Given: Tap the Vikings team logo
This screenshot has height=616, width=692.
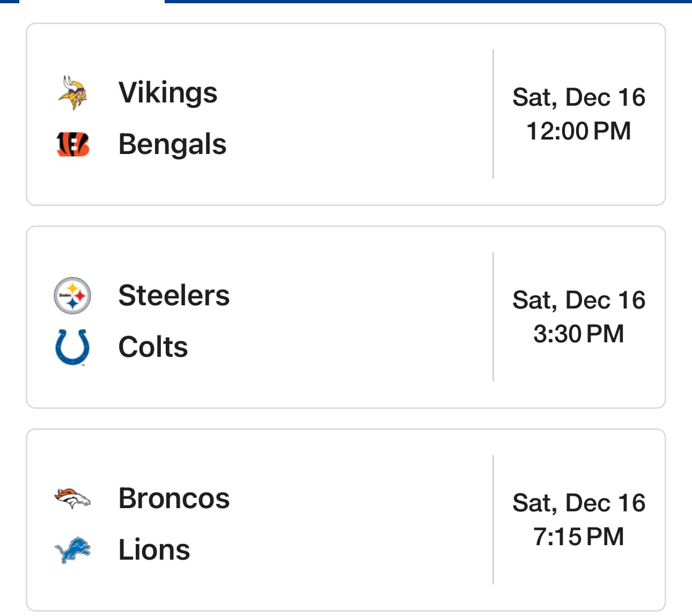Looking at the screenshot, I should point(72,93).
